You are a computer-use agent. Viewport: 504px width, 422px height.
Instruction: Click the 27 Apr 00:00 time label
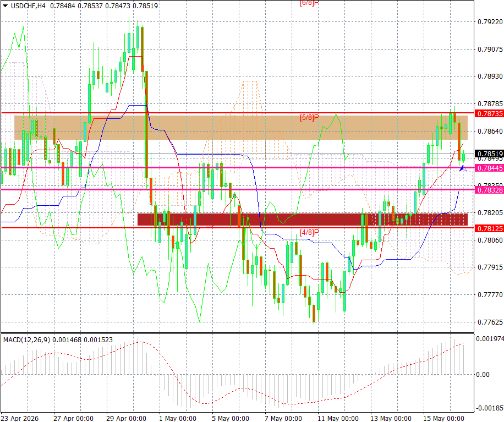pyautogui.click(x=73, y=418)
